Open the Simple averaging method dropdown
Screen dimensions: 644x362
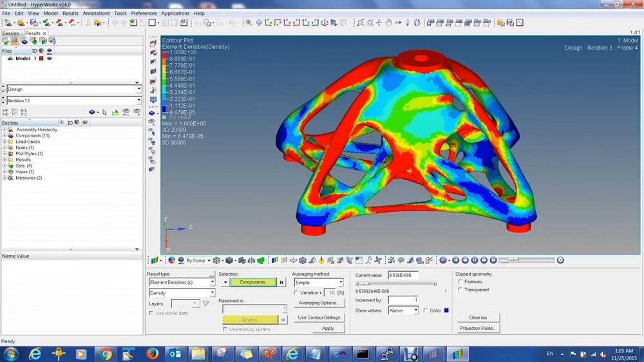(x=341, y=283)
